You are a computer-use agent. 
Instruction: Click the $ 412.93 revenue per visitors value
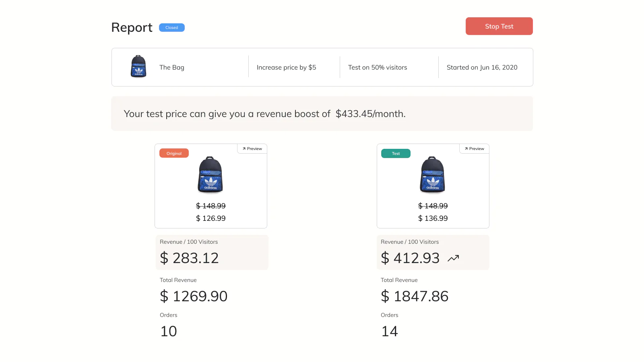(x=410, y=258)
